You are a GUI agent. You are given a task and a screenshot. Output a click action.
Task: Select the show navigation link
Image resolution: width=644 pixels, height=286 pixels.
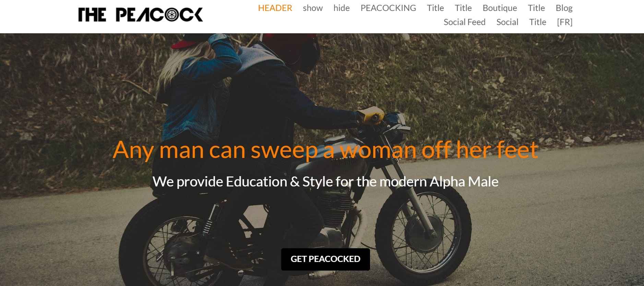pos(313,8)
